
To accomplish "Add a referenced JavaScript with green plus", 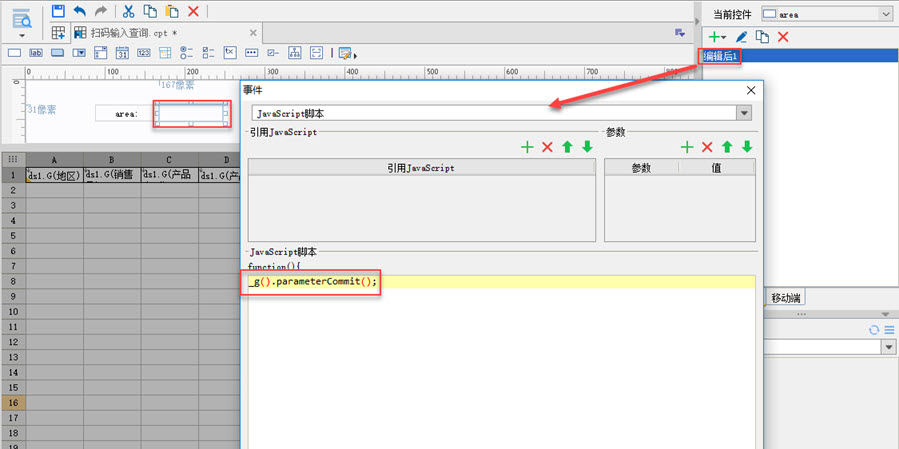I will tap(527, 147).
